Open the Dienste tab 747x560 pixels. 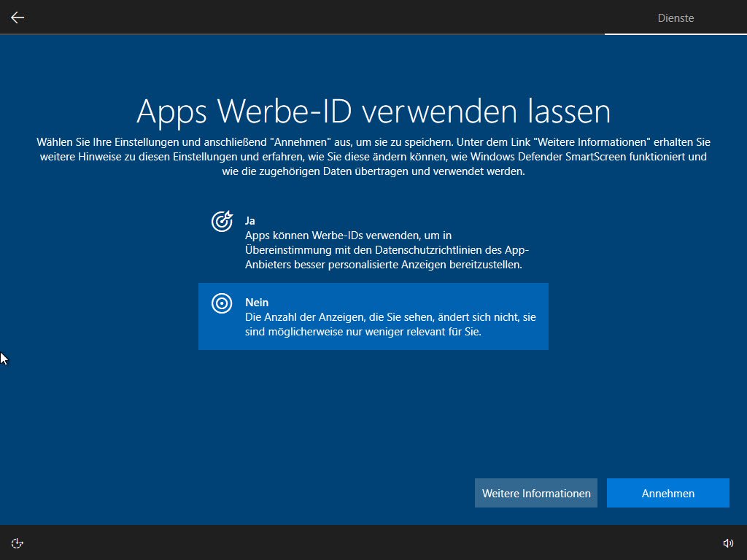pos(676,18)
